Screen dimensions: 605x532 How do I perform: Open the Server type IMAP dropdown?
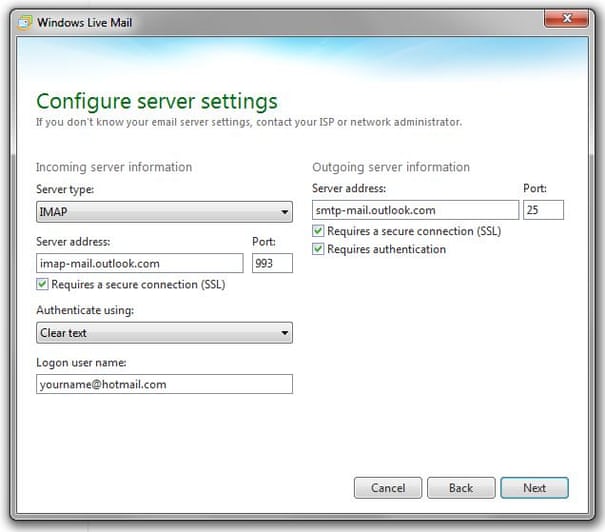[x=164, y=212]
